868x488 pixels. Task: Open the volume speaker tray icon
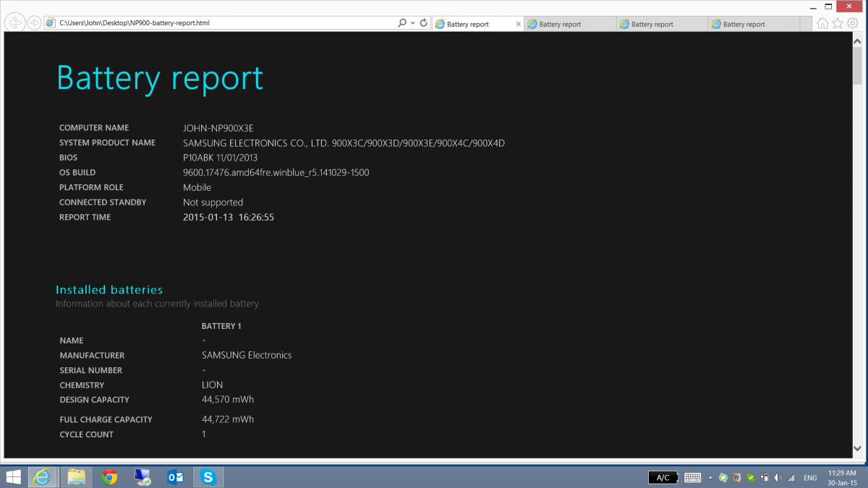pos(778,478)
